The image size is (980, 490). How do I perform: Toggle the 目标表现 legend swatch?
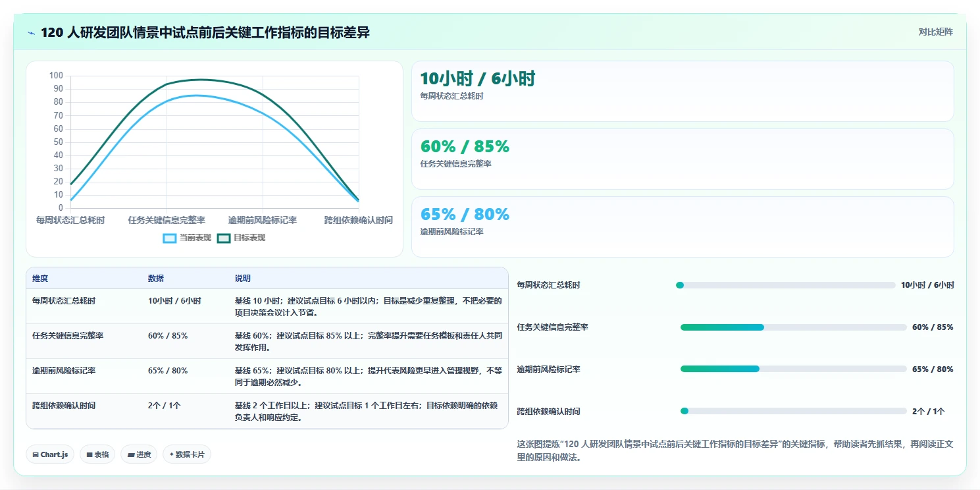click(224, 238)
